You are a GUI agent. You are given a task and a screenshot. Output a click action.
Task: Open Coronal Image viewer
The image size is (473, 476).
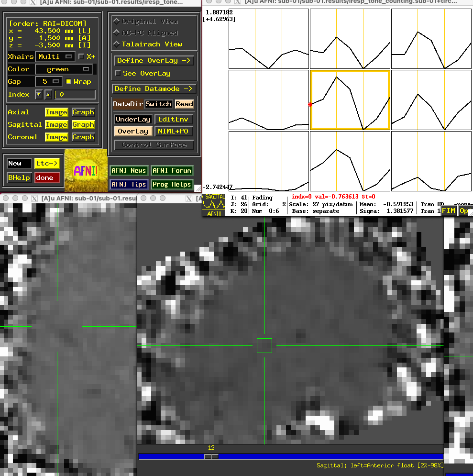click(56, 137)
